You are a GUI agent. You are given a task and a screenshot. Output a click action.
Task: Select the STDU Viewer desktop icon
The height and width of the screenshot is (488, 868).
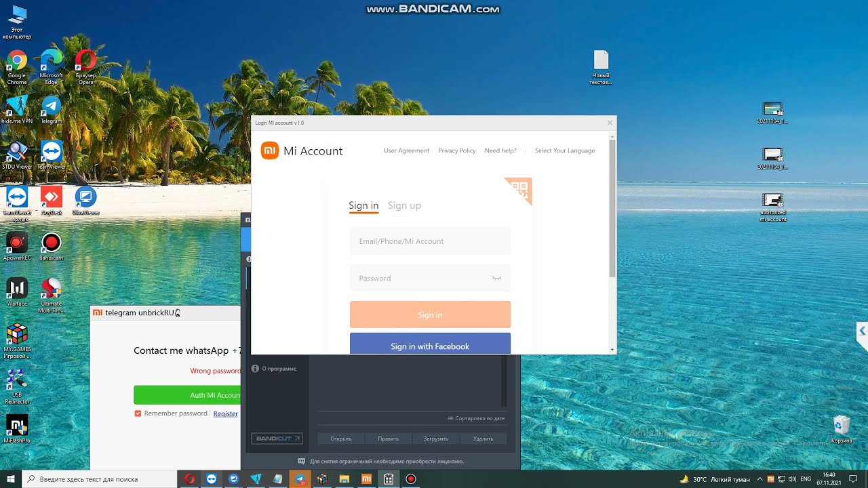point(17,155)
